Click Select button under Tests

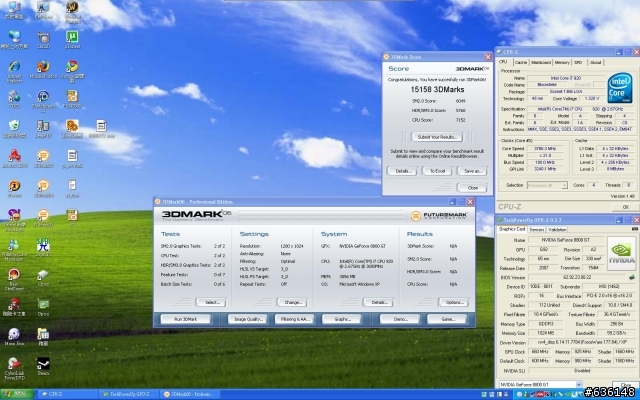(211, 302)
